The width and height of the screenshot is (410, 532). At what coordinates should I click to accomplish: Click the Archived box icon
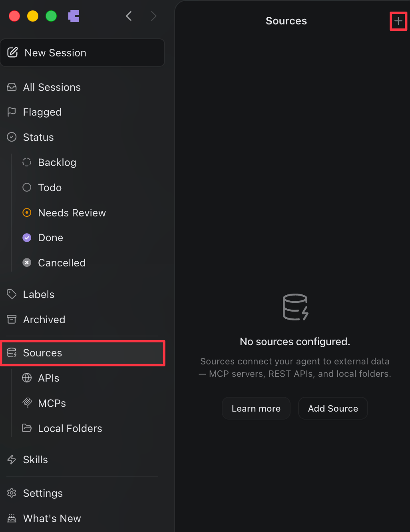11,319
